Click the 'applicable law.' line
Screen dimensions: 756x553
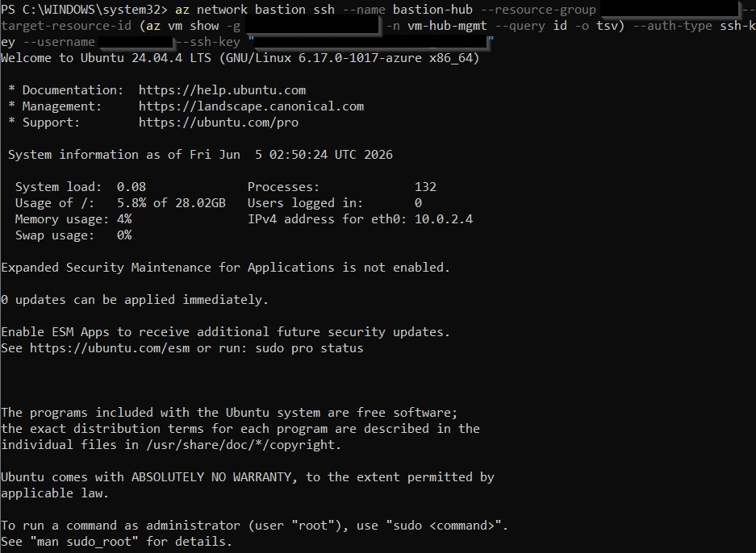tap(55, 493)
